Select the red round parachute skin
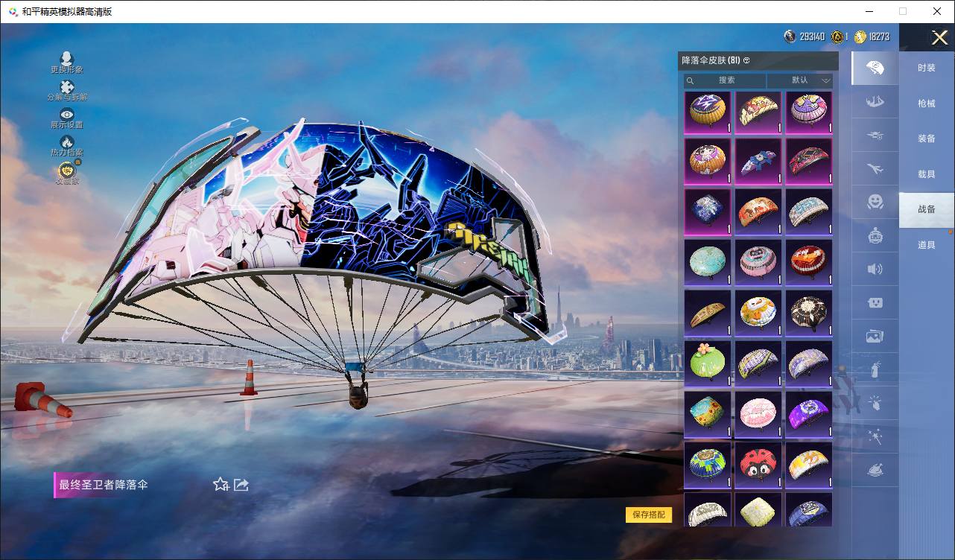The width and height of the screenshot is (955, 560). click(809, 262)
